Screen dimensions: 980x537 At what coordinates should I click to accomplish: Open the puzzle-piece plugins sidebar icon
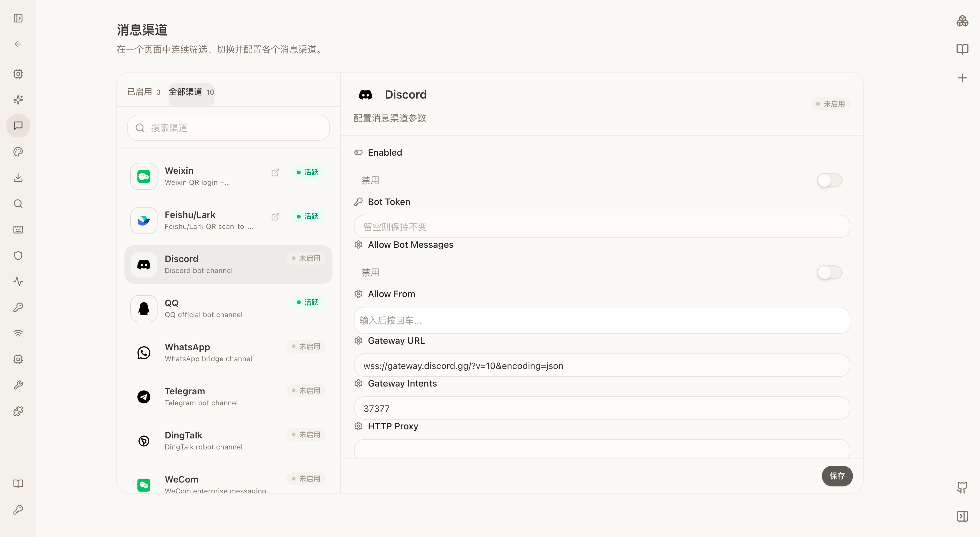click(x=18, y=411)
